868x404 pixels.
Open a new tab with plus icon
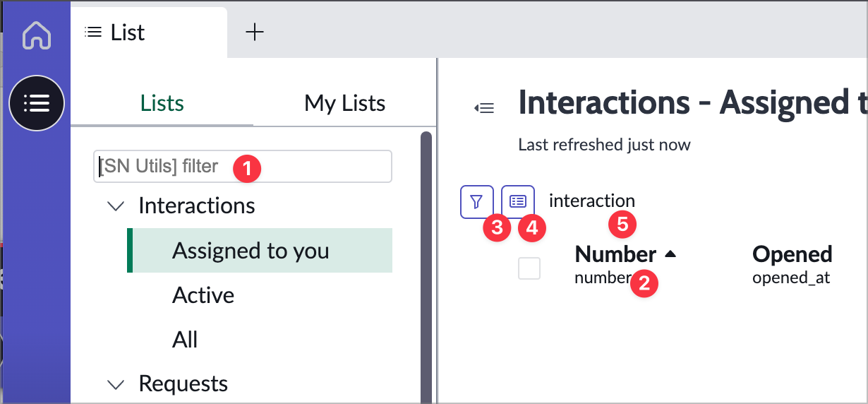pyautogui.click(x=254, y=32)
